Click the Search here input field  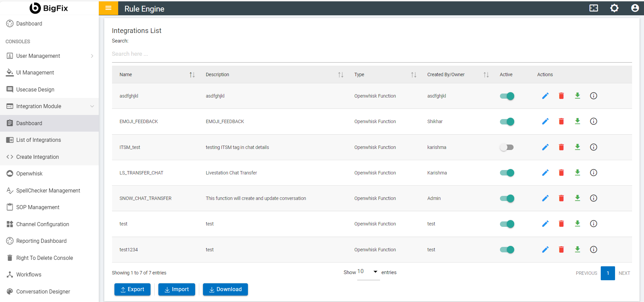click(371, 54)
